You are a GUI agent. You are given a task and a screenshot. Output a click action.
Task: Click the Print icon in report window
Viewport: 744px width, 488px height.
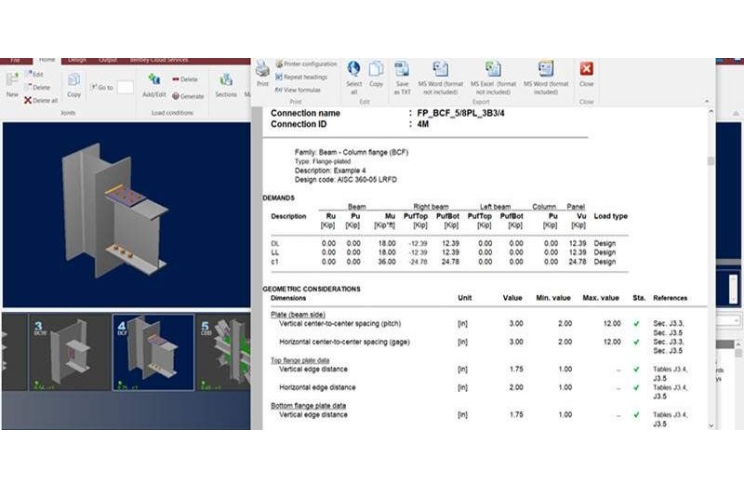tap(262, 74)
